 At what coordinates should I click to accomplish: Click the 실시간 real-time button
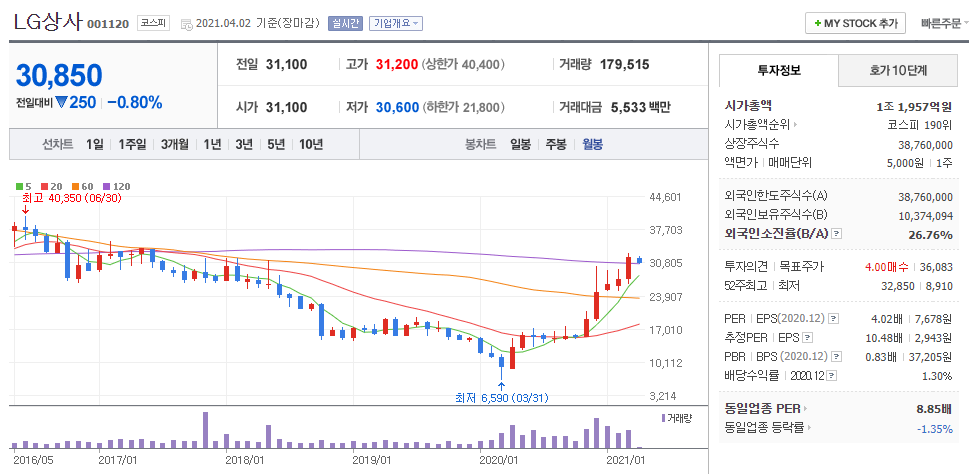pyautogui.click(x=345, y=23)
